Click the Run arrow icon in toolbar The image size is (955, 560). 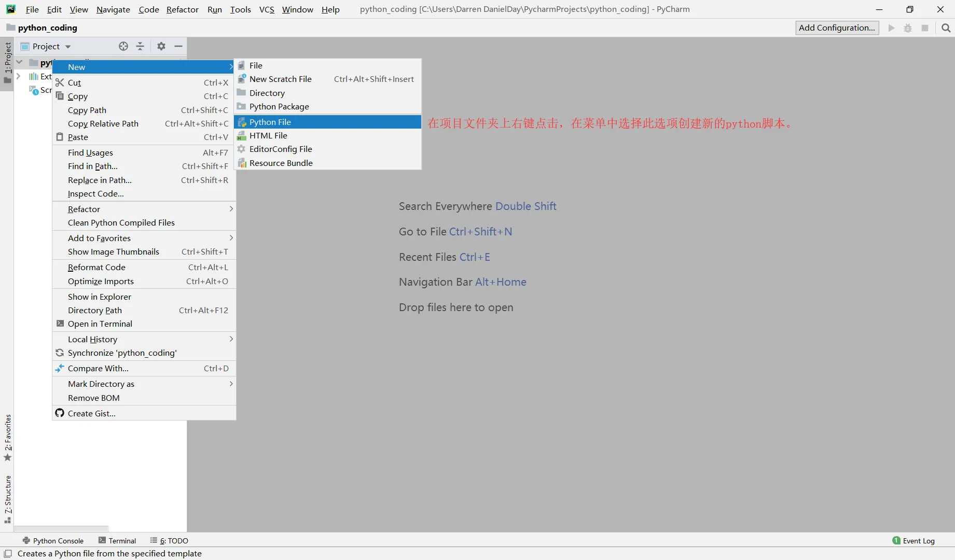click(891, 28)
